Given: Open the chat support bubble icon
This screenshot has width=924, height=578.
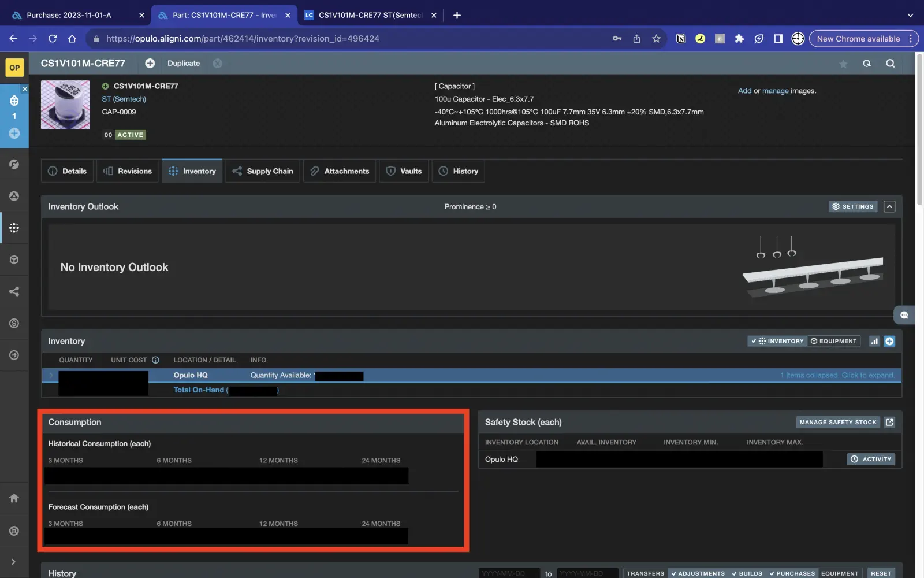Looking at the screenshot, I should coord(904,315).
